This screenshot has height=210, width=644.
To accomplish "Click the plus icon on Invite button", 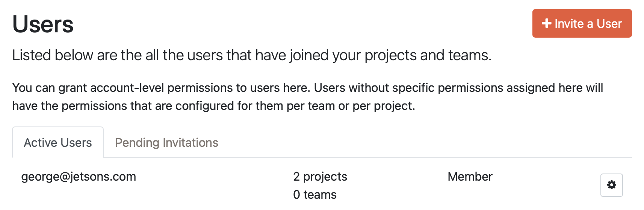I will (x=546, y=23).
